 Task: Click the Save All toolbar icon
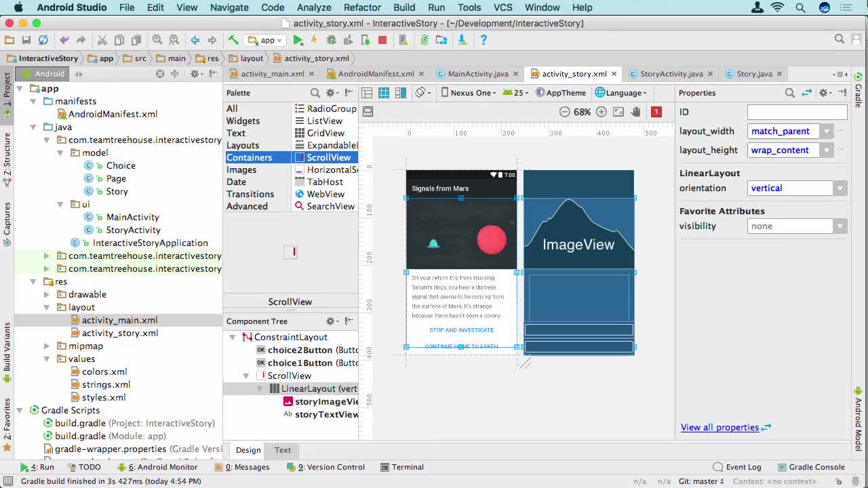coord(26,40)
